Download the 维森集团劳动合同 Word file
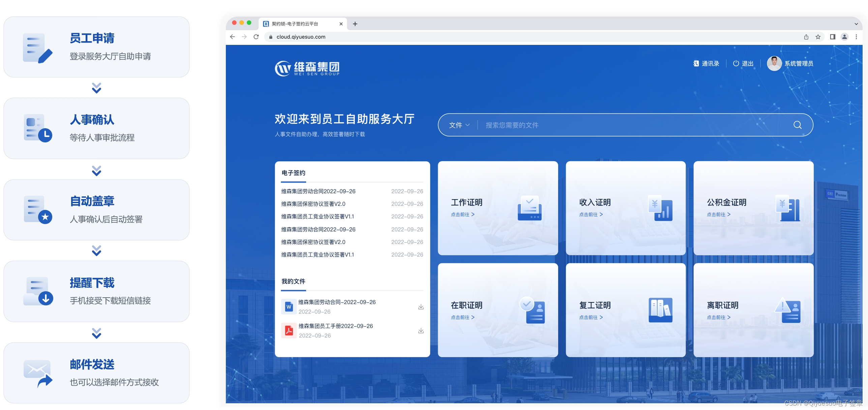 pos(421,307)
